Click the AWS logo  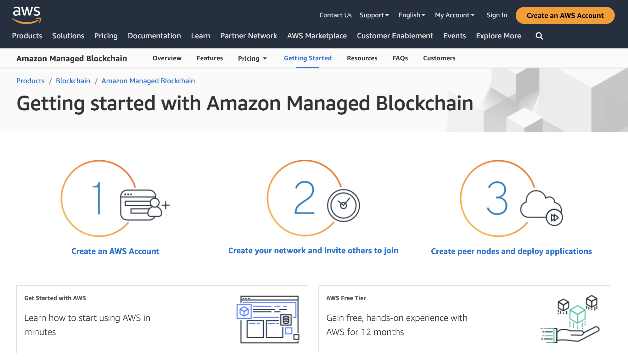[x=27, y=15]
